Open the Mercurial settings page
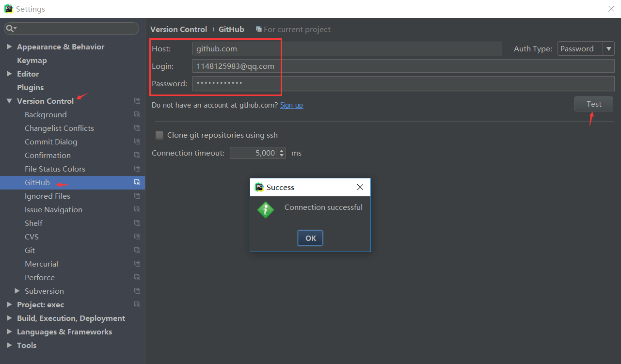The width and height of the screenshot is (621, 364). (41, 264)
